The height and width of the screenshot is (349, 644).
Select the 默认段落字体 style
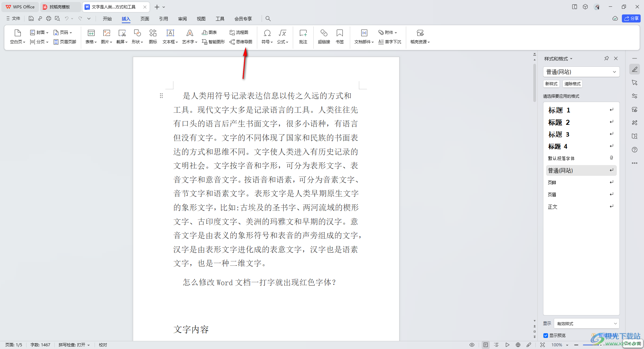(581, 158)
